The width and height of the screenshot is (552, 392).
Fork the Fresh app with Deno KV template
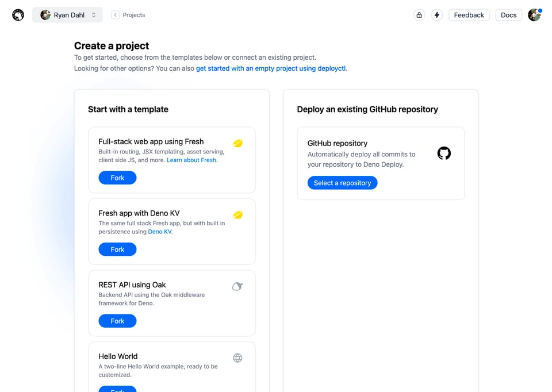click(x=117, y=249)
